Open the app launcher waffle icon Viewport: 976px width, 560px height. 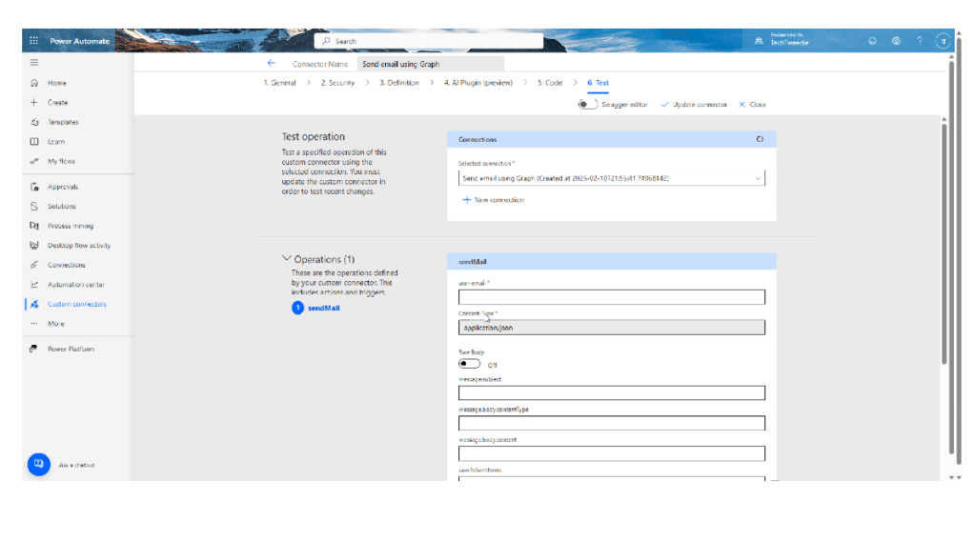(x=34, y=41)
